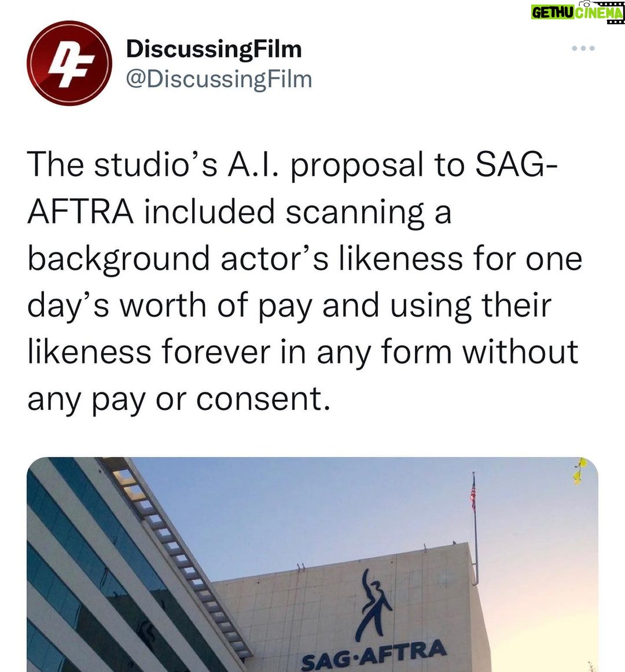Click the DiscussingFilm display name
This screenshot has height=672, width=625.
[214, 49]
